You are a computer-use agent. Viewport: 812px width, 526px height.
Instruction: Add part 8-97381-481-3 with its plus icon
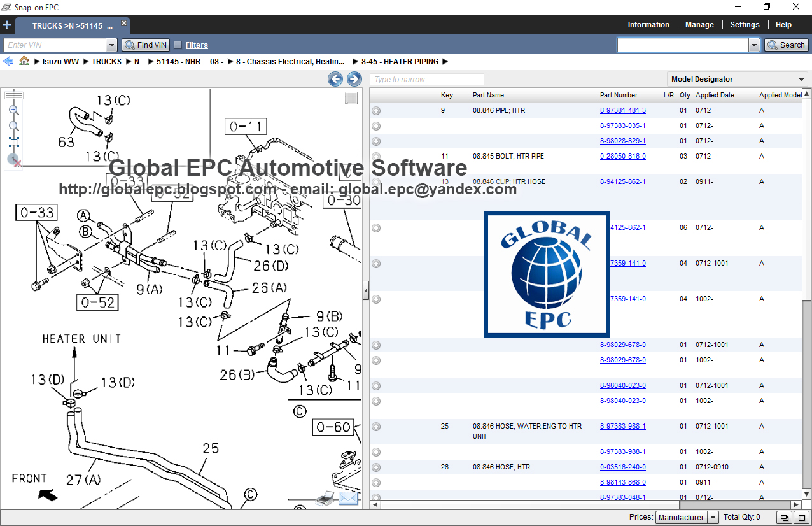[x=376, y=111]
